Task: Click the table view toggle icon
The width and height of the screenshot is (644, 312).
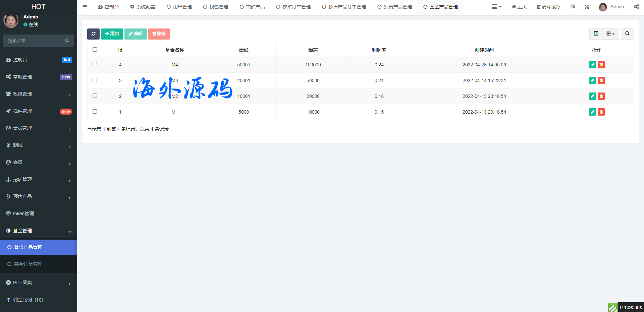Action: tap(596, 34)
